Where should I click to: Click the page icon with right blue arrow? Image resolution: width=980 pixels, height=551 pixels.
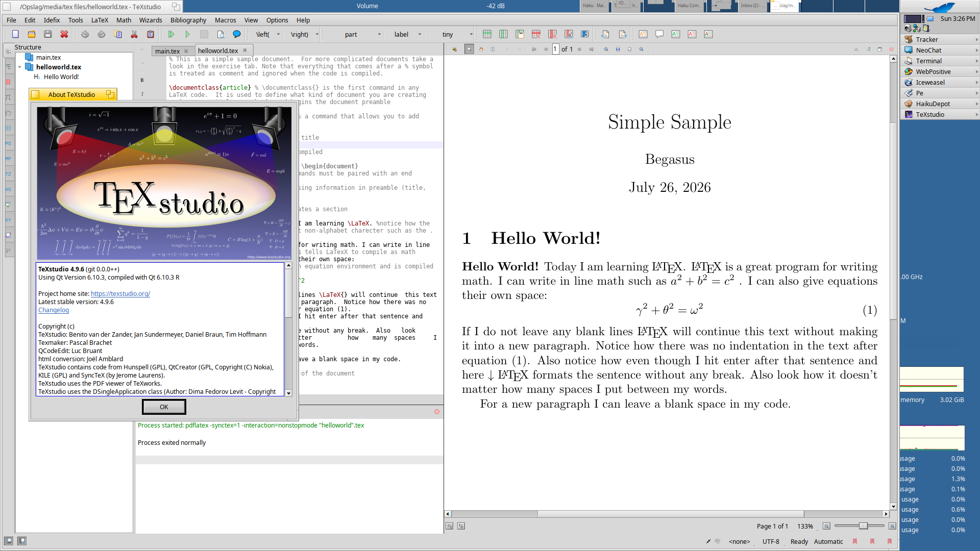tap(622, 34)
